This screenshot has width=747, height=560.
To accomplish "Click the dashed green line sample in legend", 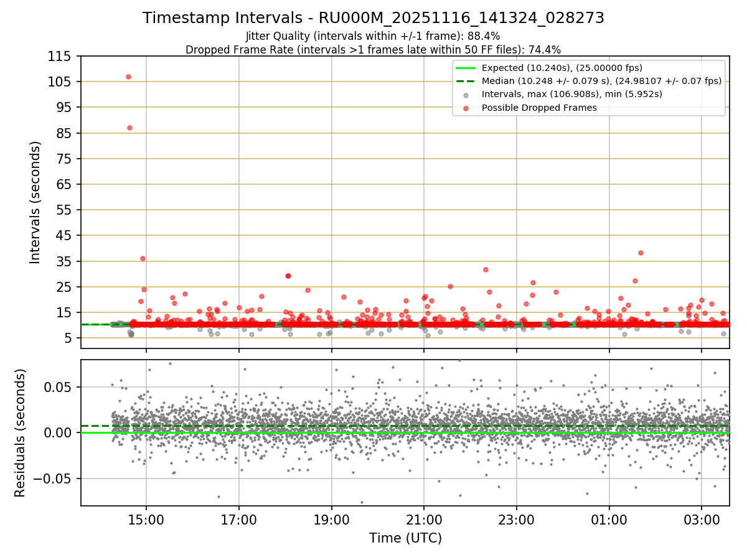I will click(466, 81).
